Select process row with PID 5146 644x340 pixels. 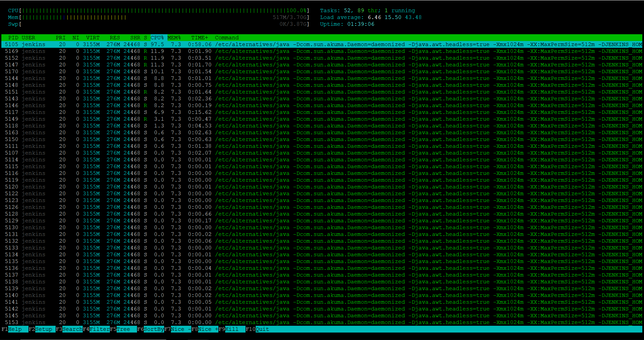[322, 105]
